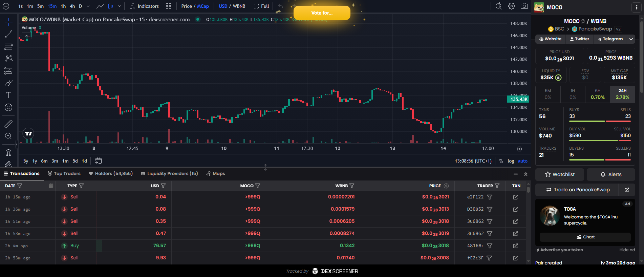Open the layout templates grid icon

(x=169, y=6)
